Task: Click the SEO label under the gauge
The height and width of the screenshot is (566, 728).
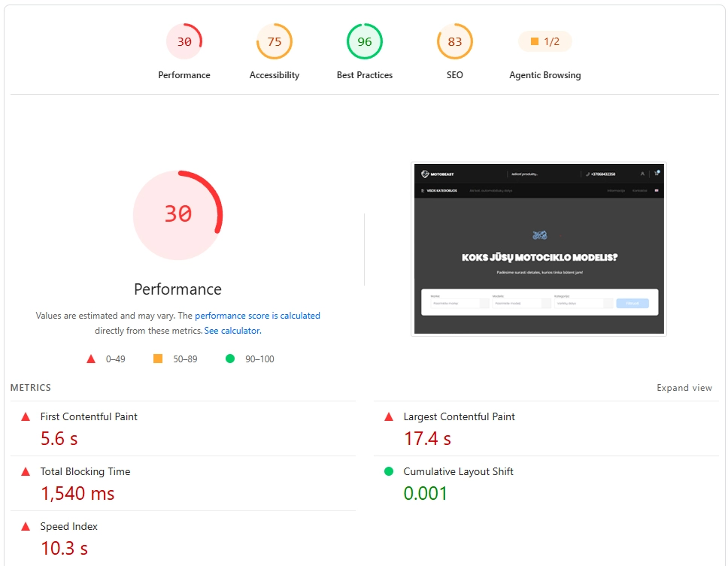Action: coord(454,75)
